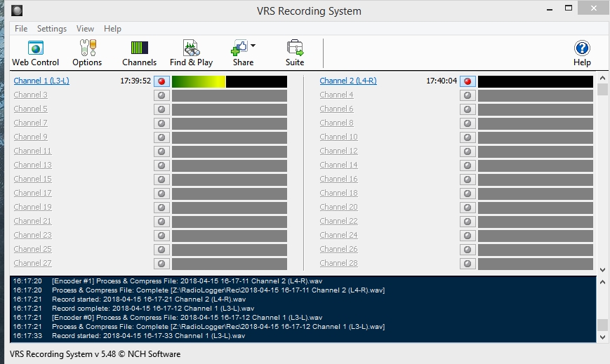
Task: Click the VRS application icon in title bar
Action: pyautogui.click(x=17, y=11)
